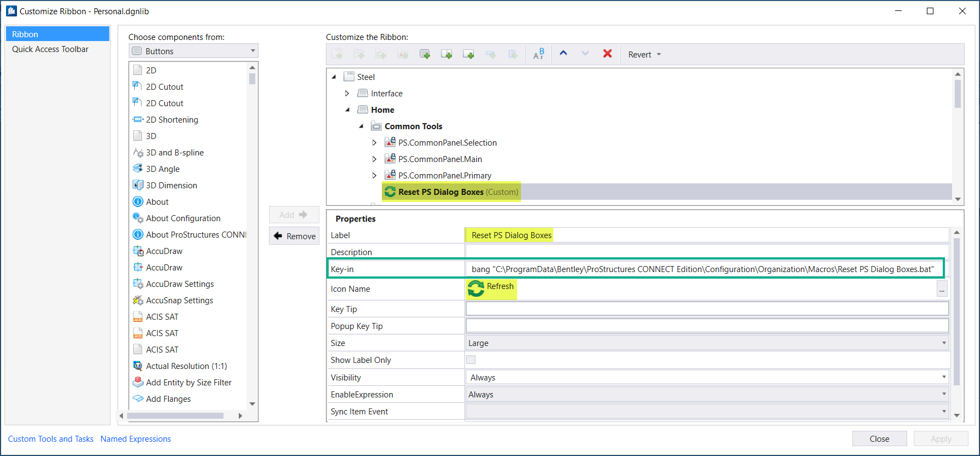Click the Add Entity by Size Filter icon
This screenshot has height=456, width=980.
[x=138, y=382]
